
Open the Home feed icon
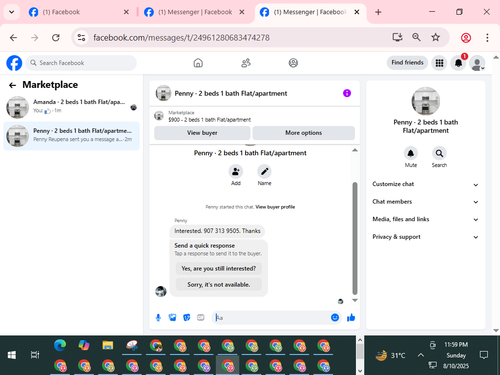coord(198,63)
